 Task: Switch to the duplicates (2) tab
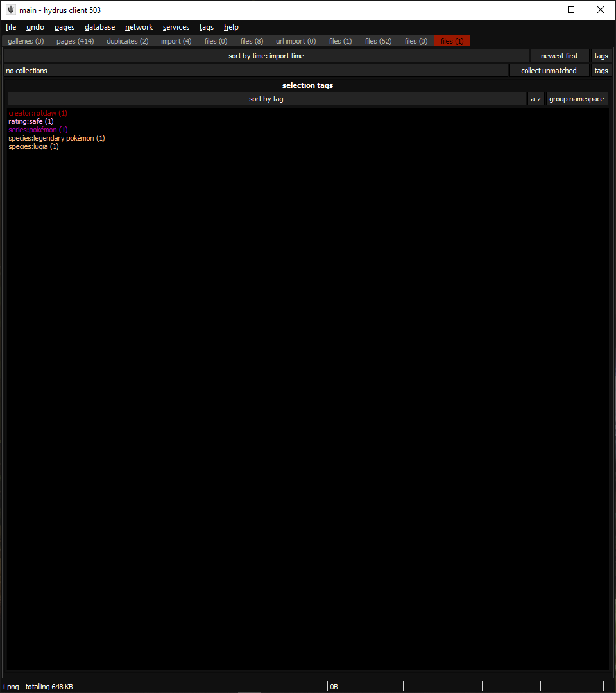pyautogui.click(x=127, y=40)
